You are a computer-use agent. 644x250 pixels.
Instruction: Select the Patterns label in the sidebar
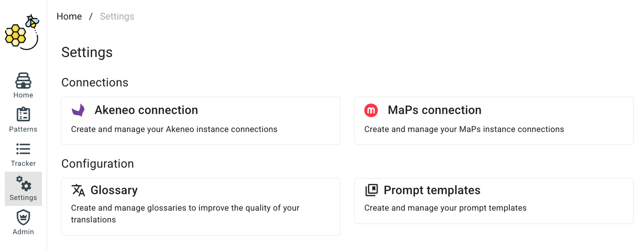pyautogui.click(x=23, y=129)
